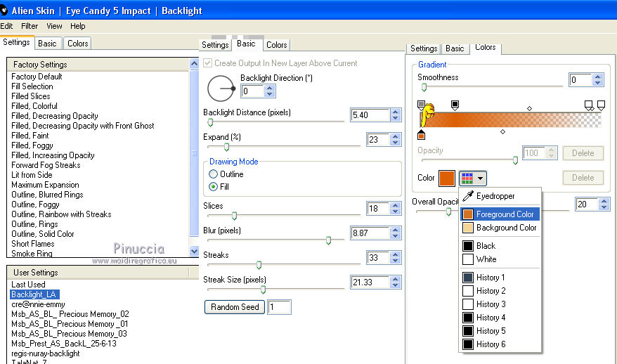Viewport: 617px width, 364px height.
Task: Adjust Blur pixels spinner arrows
Action: coord(396,233)
